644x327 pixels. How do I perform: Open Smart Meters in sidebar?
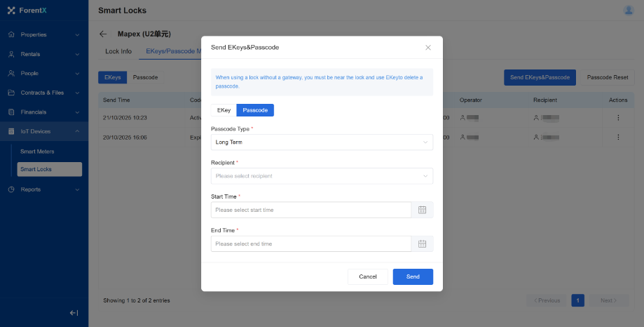(37, 151)
